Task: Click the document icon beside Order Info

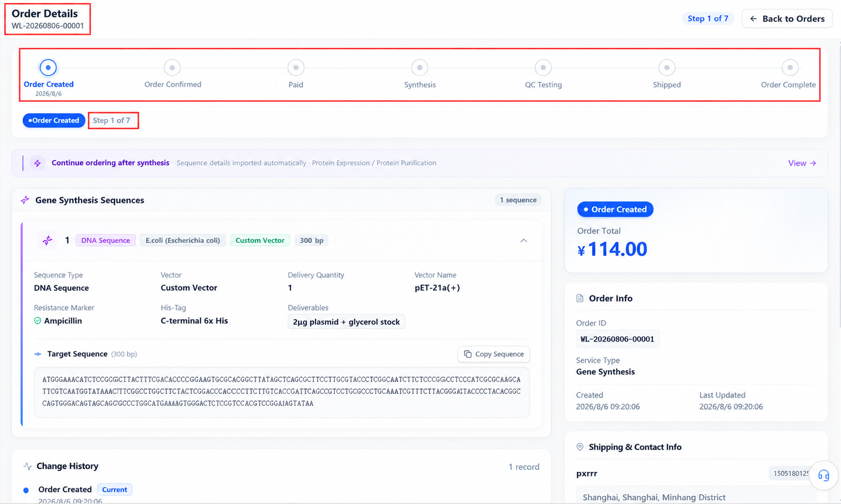Action: 580,298
